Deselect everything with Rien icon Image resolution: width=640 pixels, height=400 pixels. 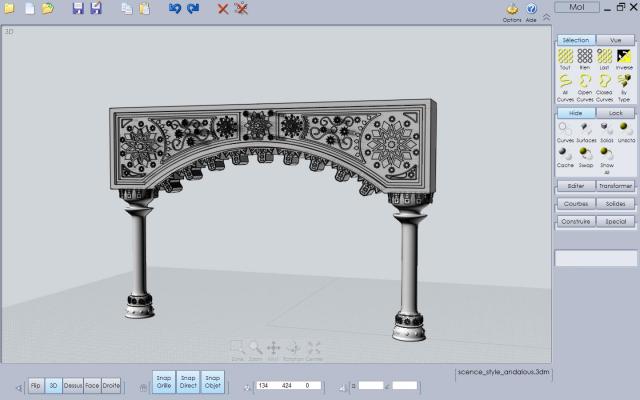tap(585, 59)
